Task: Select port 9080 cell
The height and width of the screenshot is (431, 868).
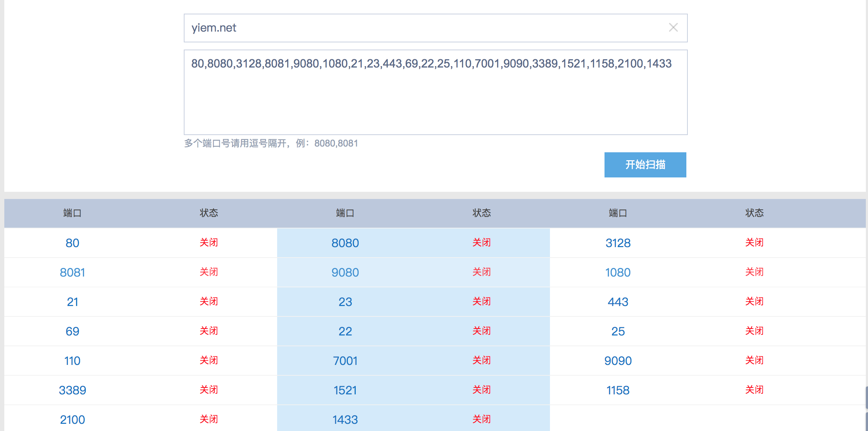Action: pos(345,273)
